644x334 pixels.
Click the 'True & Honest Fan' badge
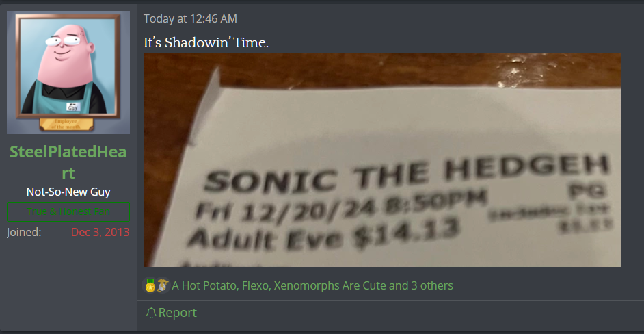click(68, 212)
